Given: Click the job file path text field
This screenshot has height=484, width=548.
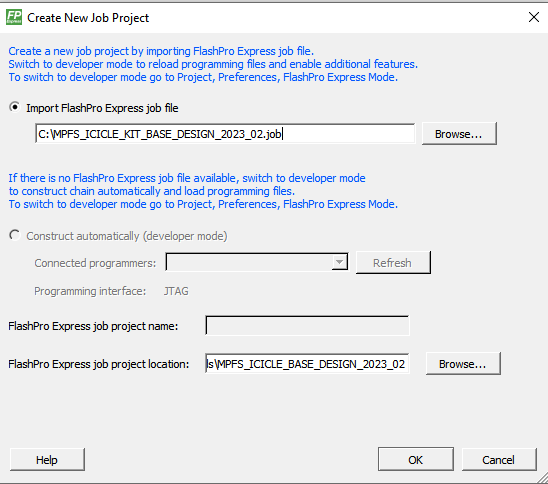Looking at the screenshot, I should click(x=225, y=134).
